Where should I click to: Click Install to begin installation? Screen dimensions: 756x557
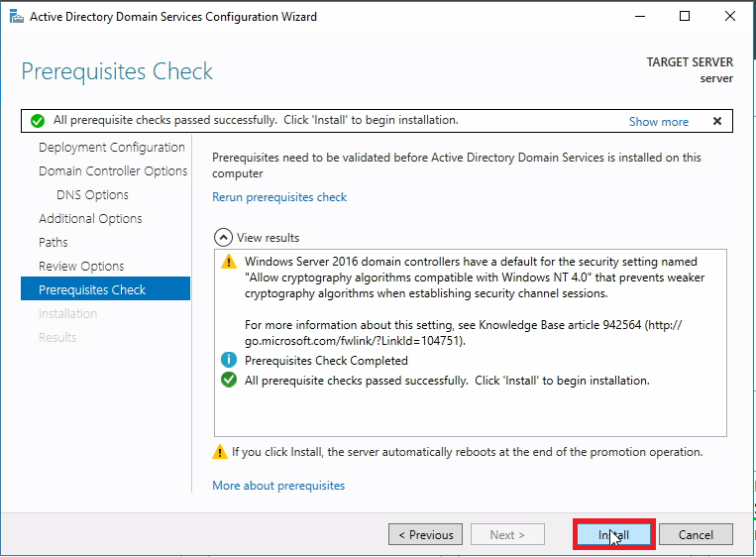pyautogui.click(x=613, y=535)
